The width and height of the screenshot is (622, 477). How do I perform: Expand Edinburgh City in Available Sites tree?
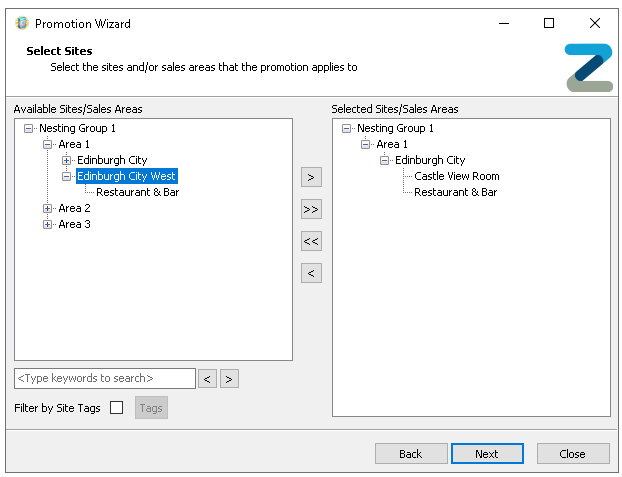coord(67,160)
